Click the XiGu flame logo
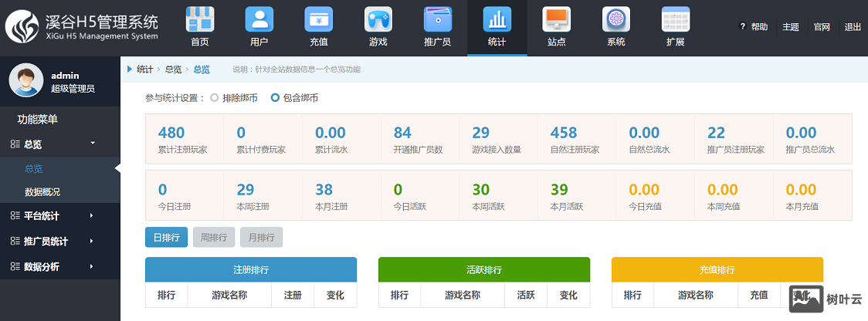This screenshot has width=868, height=321. [x=22, y=27]
